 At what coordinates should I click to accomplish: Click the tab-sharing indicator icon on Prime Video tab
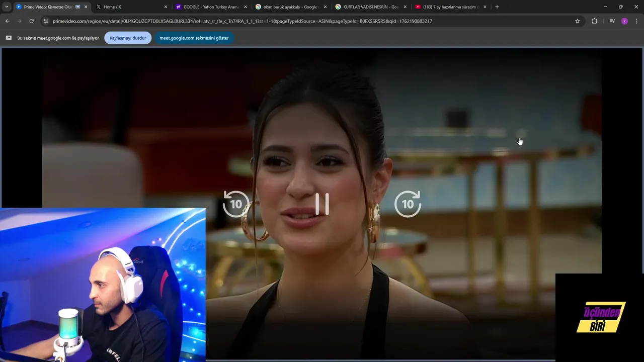pos(78,7)
